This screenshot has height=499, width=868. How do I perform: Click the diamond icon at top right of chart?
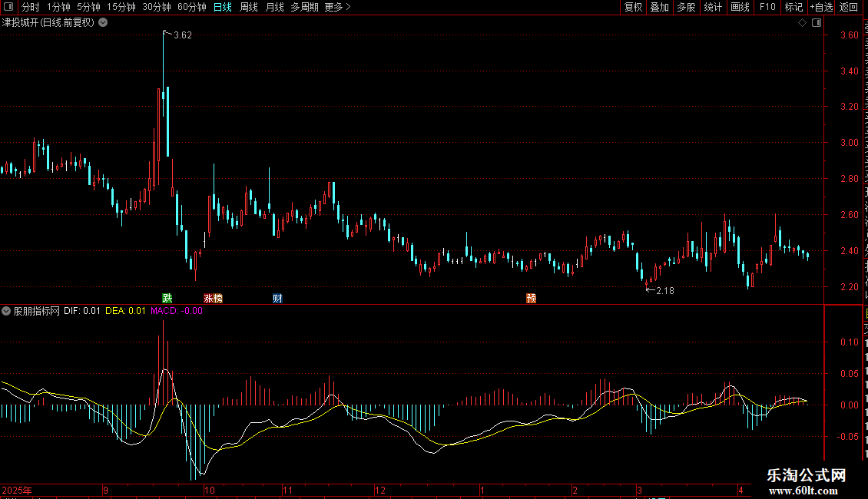[x=802, y=23]
